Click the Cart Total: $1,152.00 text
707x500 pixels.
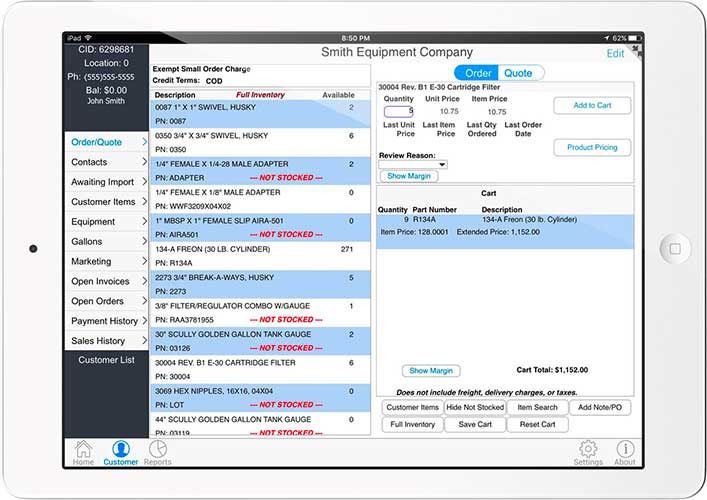[552, 370]
